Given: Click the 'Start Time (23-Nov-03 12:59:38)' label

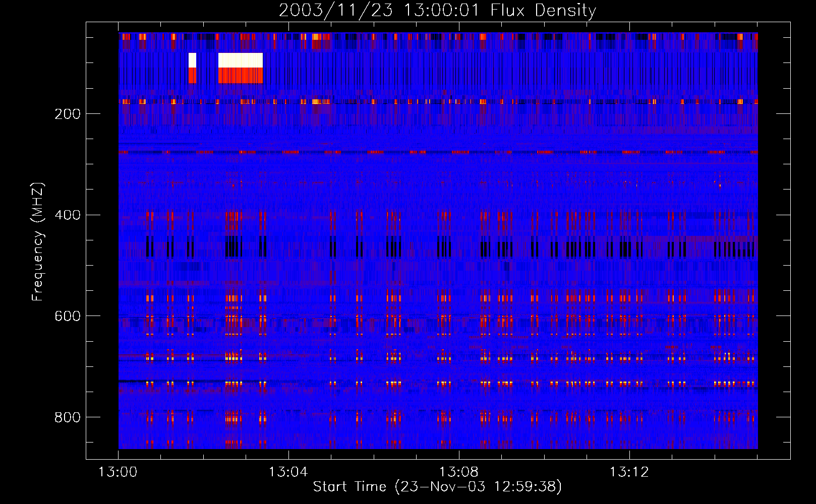Looking at the screenshot, I should tap(437, 487).
